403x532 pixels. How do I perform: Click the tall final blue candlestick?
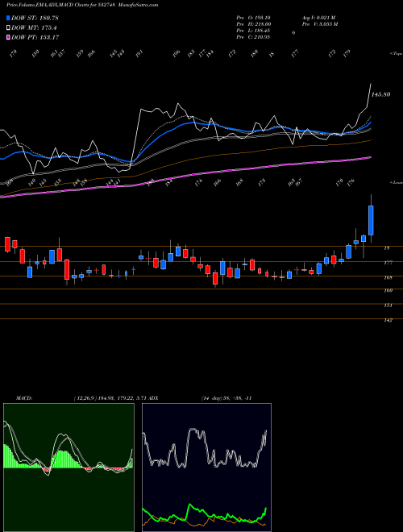[371, 220]
